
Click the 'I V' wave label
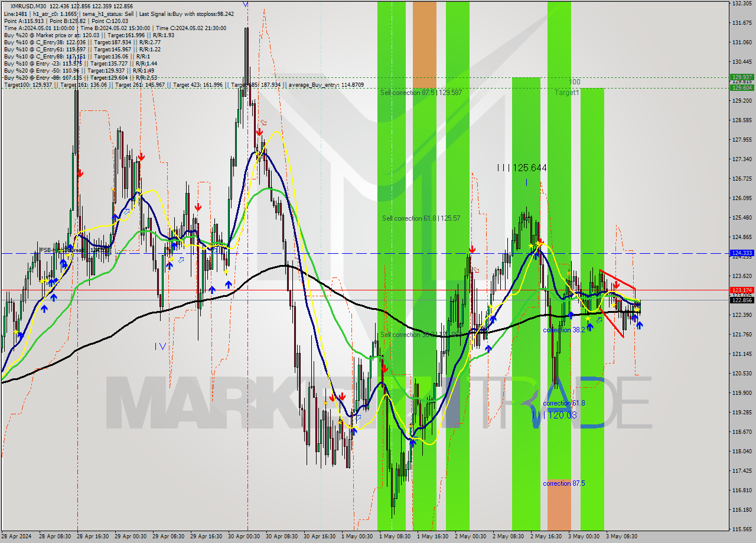tap(160, 346)
